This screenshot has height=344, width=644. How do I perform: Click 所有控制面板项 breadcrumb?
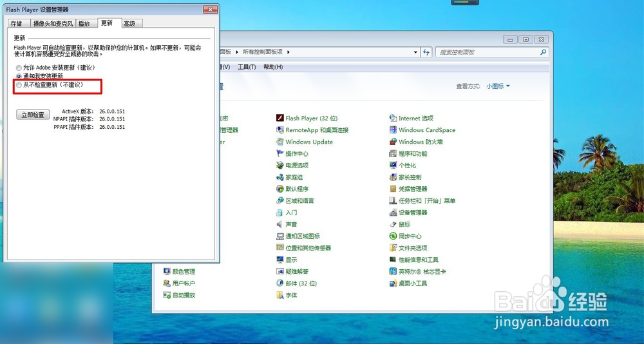(x=263, y=52)
